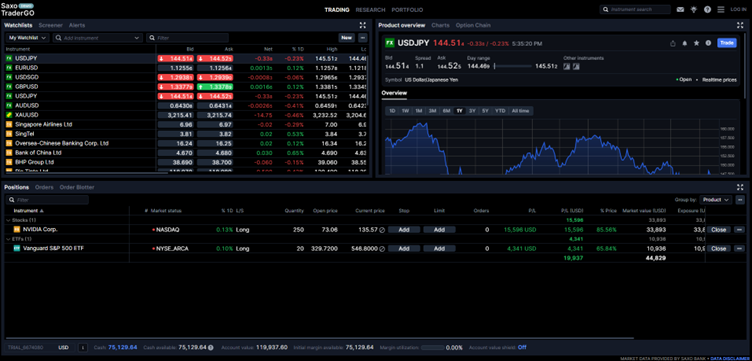Click LOG IN in the header
The height and width of the screenshot is (361, 752).
tap(738, 10)
